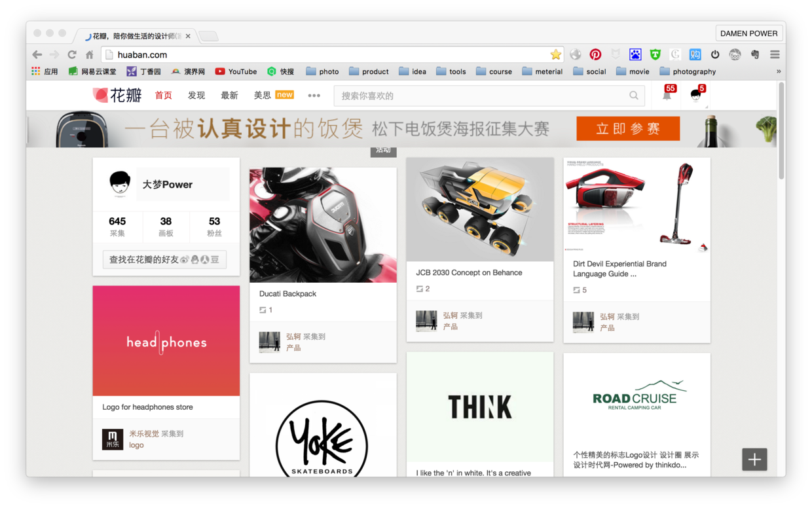The height and width of the screenshot is (508, 812).
Task: Expand the product bookmarks folder
Action: pos(369,71)
